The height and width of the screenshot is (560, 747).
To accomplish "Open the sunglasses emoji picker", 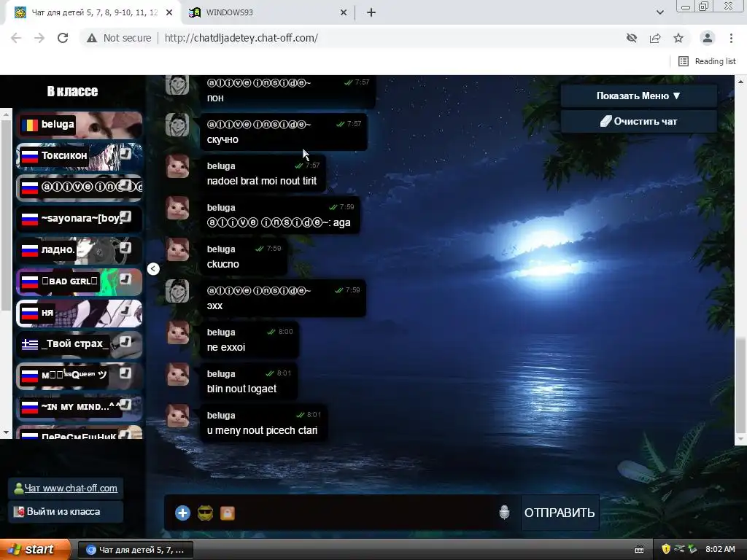I will pos(205,513).
